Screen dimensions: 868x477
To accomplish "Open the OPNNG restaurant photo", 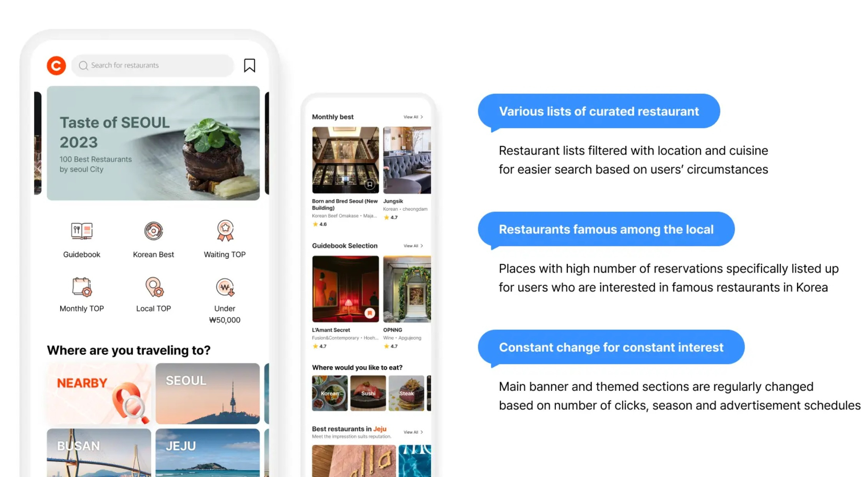I will [x=407, y=289].
